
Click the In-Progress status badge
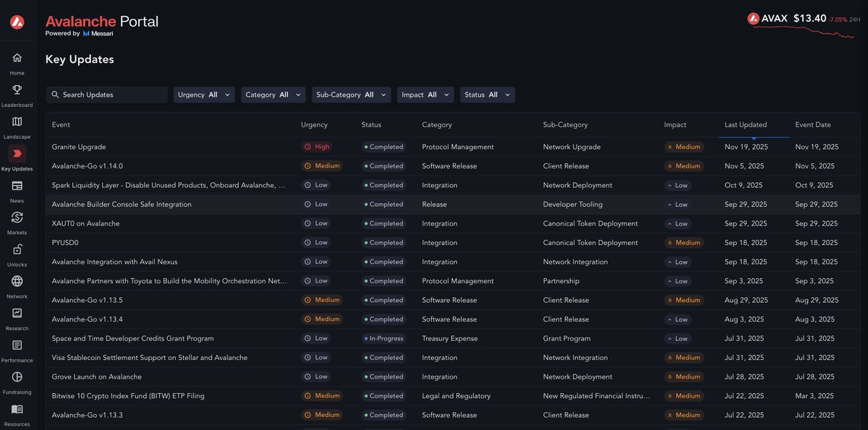[383, 338]
